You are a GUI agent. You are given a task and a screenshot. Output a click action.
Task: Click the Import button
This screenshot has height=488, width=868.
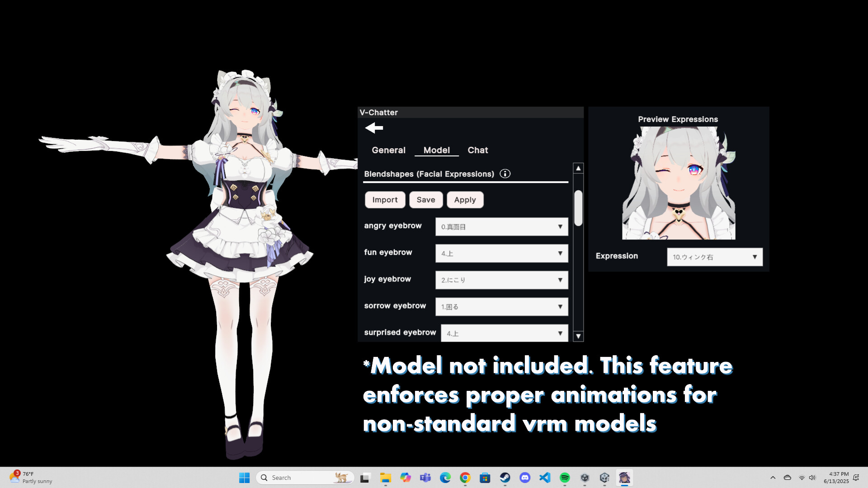[385, 199]
